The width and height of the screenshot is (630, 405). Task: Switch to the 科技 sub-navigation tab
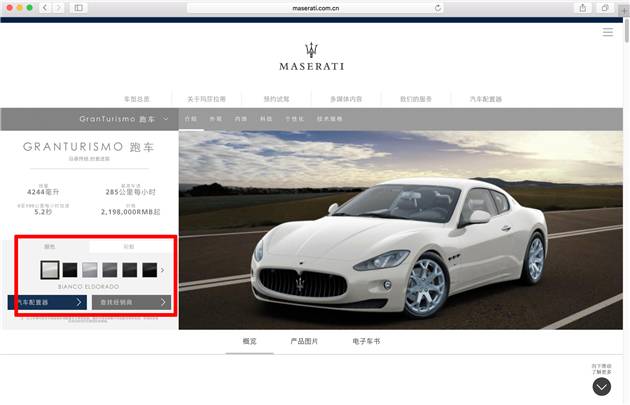[x=266, y=119]
